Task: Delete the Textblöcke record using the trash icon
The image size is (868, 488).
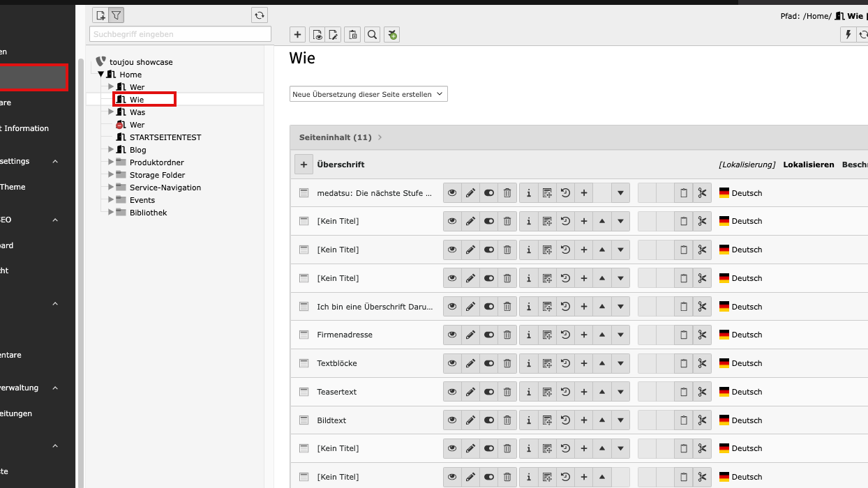Action: (x=507, y=364)
